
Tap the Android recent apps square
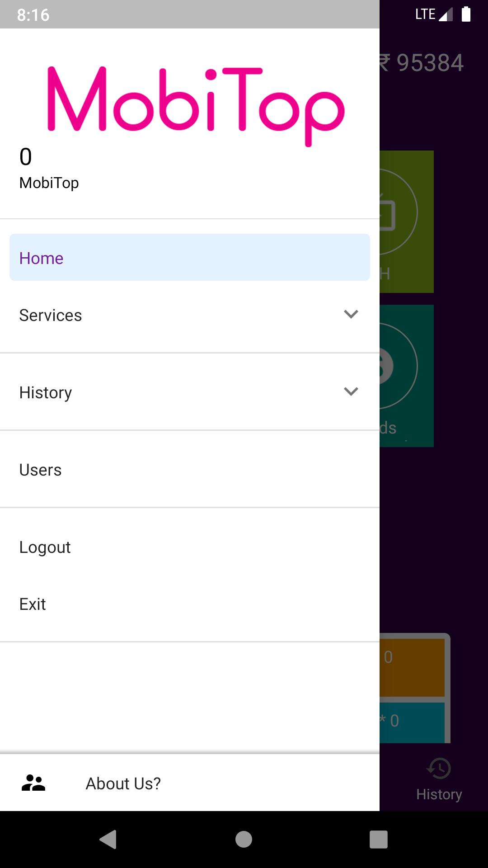(x=379, y=840)
